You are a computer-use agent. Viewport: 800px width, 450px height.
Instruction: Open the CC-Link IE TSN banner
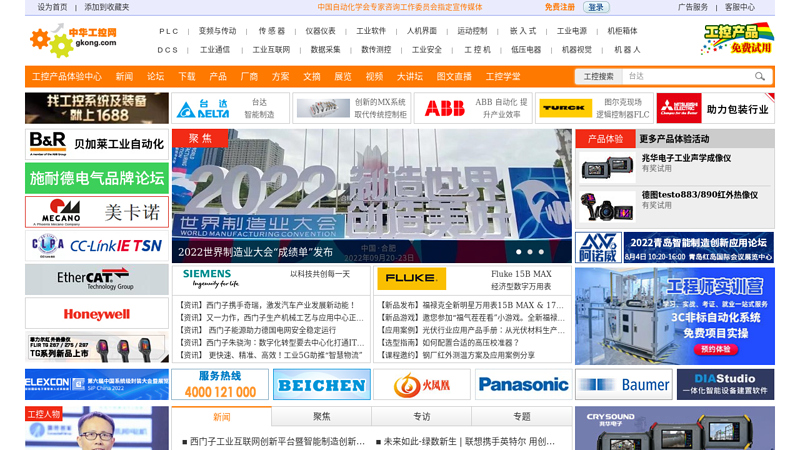point(97,246)
